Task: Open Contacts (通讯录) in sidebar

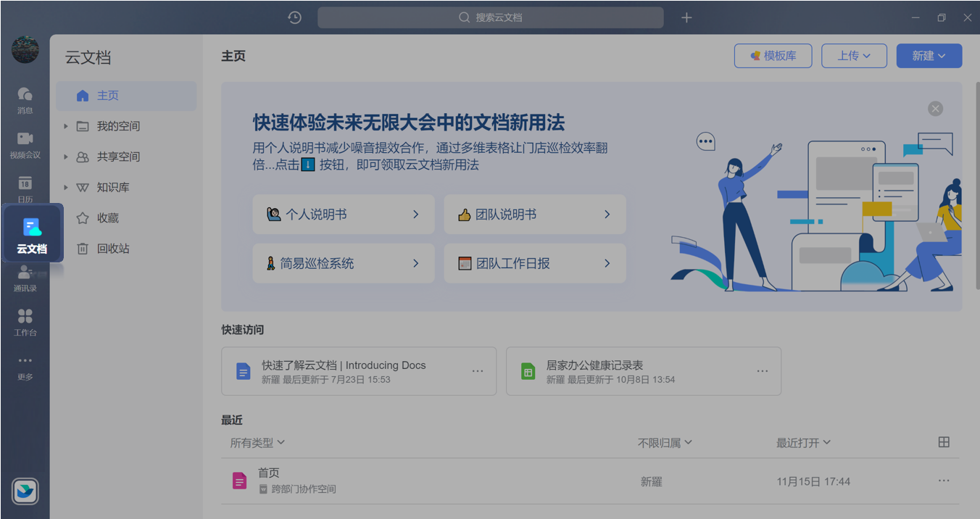Action: 25,278
